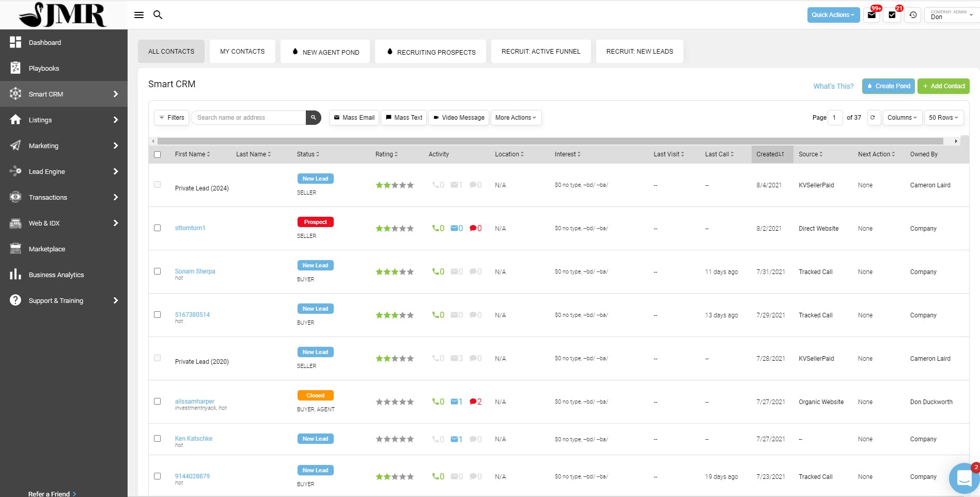Open the hamburger menu icon
The width and height of the screenshot is (980, 497).
[x=138, y=15]
